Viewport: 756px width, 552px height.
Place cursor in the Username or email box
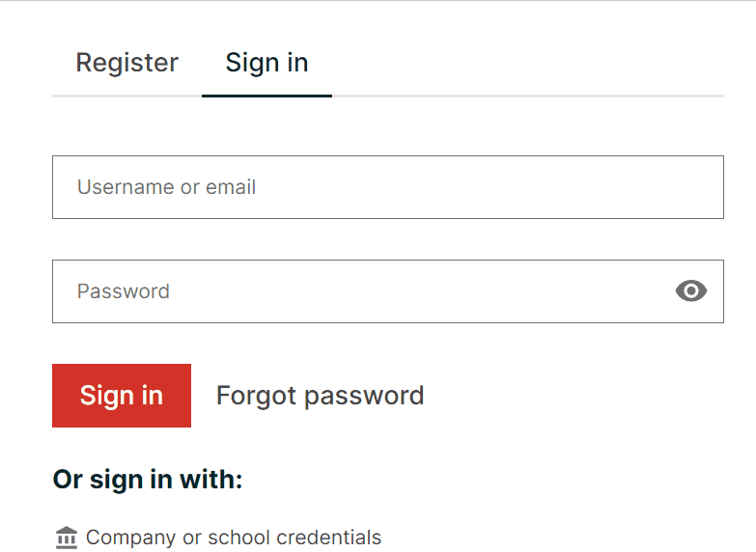[x=387, y=187]
